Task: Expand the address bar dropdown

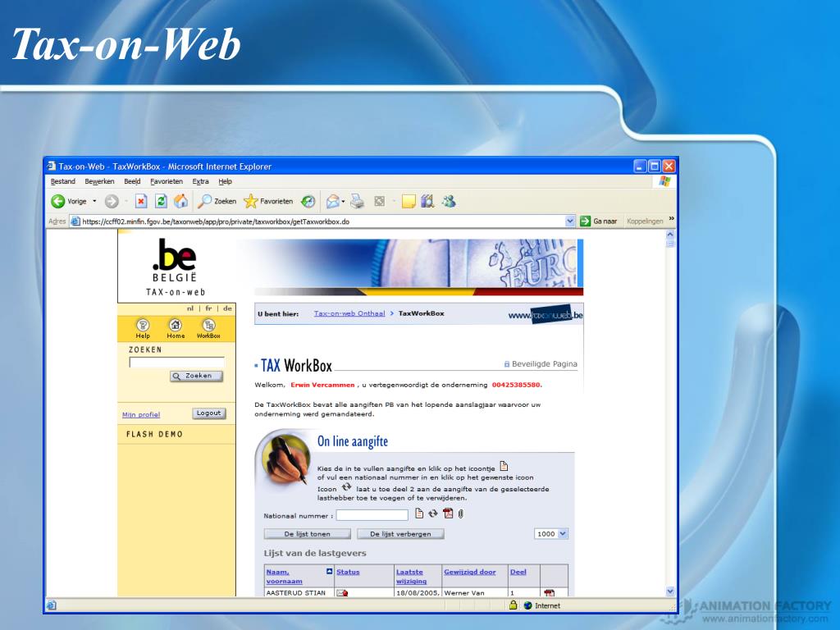Action: click(570, 221)
